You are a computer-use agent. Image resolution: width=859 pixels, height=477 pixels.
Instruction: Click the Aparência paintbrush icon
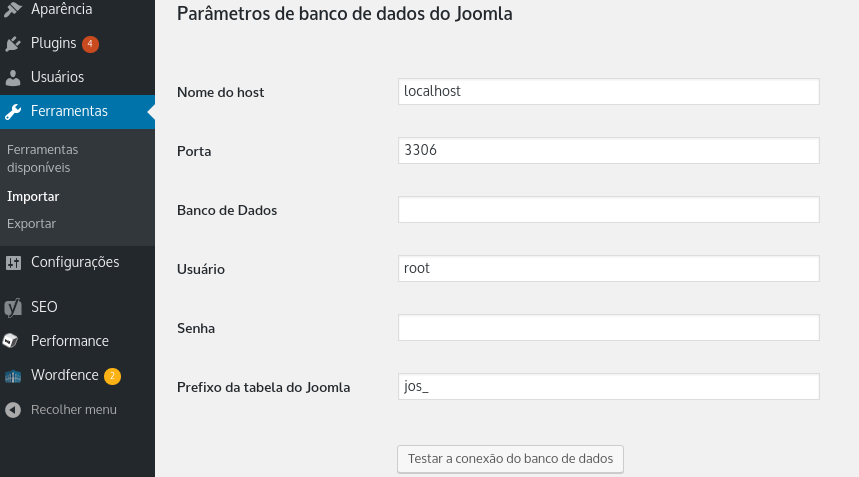click(x=13, y=9)
